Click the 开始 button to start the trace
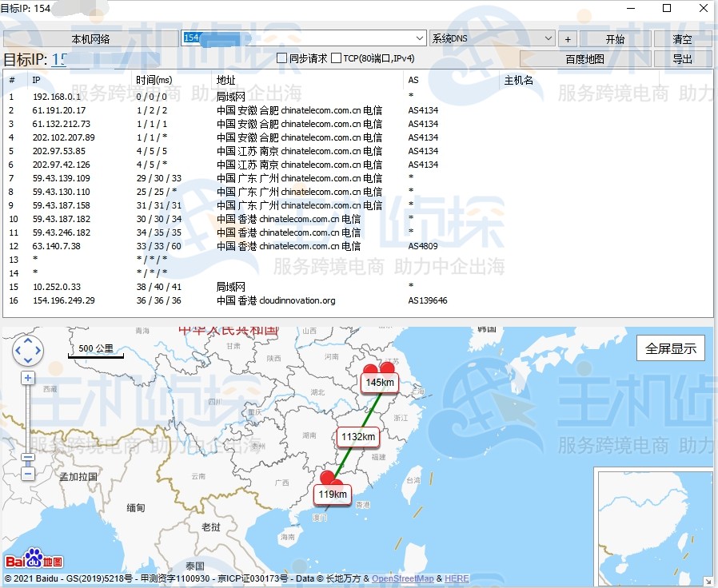718x588 pixels. tap(614, 38)
